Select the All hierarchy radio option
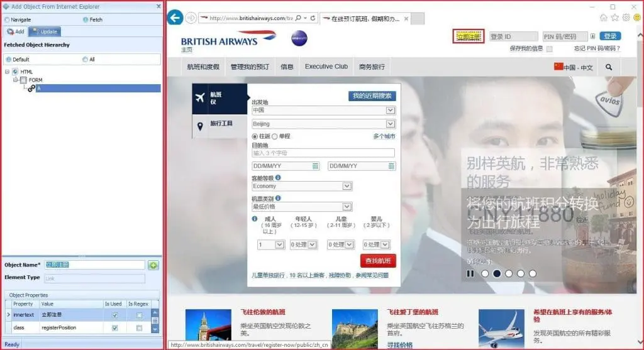Screen dimensions: 644x350 pos(85,60)
